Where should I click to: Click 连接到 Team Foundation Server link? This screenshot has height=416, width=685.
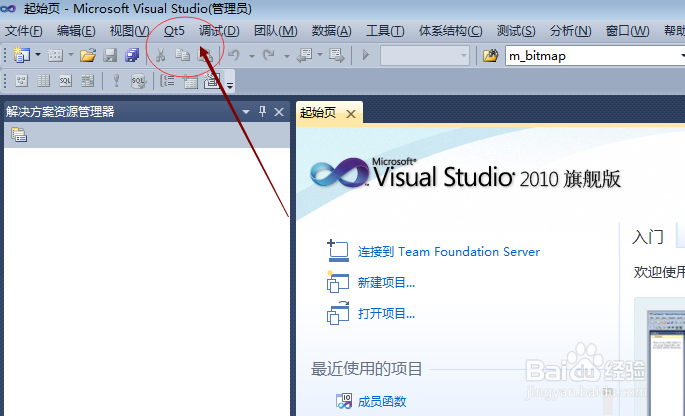(449, 252)
